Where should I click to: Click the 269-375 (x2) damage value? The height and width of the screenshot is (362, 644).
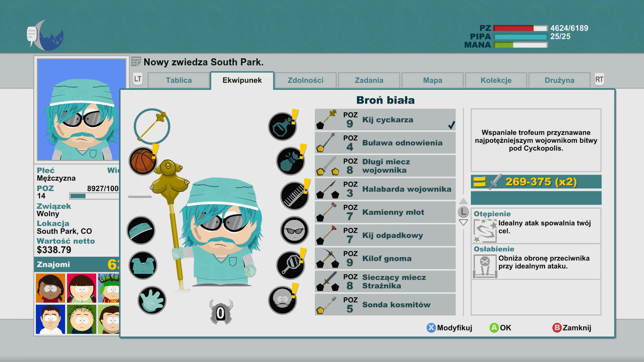(541, 182)
